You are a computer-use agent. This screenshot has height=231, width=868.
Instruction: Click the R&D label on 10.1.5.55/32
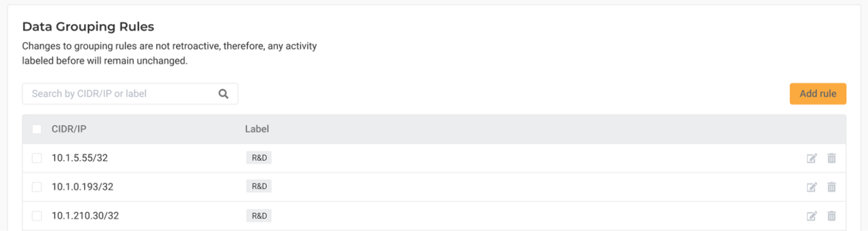pos(259,158)
